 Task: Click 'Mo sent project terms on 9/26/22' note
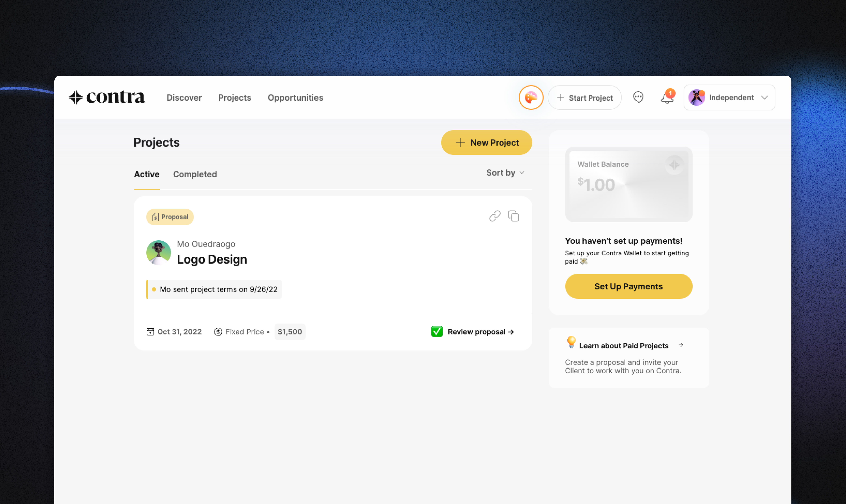pyautogui.click(x=214, y=289)
